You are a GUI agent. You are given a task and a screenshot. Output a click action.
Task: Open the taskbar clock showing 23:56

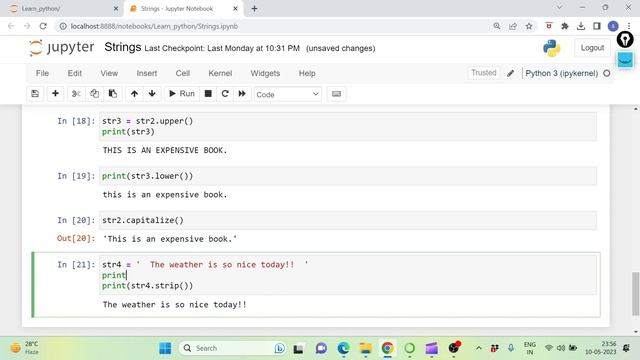click(600, 348)
